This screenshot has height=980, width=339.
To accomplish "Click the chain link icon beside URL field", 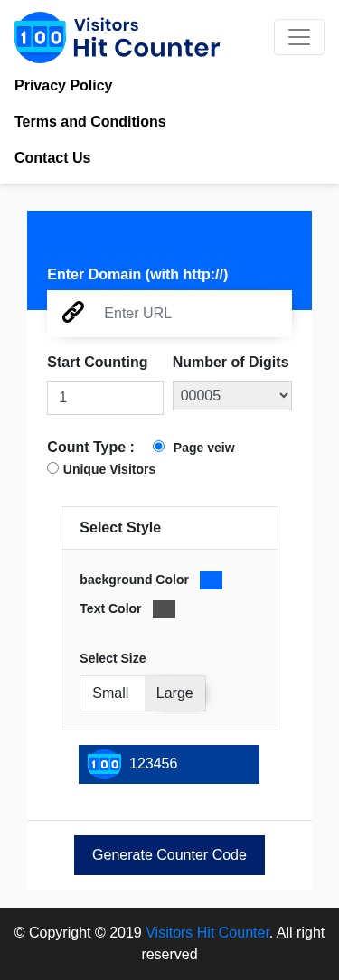I will pos(73,312).
